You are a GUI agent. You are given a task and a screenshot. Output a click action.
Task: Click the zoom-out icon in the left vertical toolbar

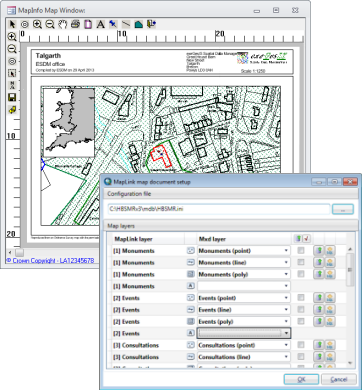pyautogui.click(x=12, y=49)
